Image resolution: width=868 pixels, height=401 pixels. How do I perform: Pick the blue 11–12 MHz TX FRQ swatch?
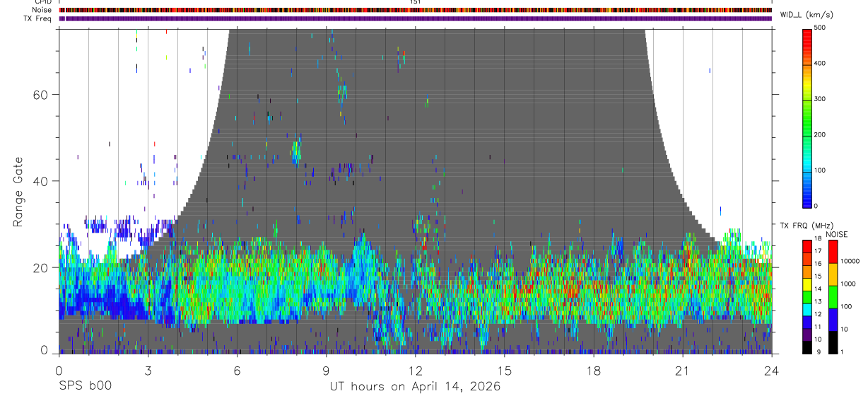(x=807, y=322)
